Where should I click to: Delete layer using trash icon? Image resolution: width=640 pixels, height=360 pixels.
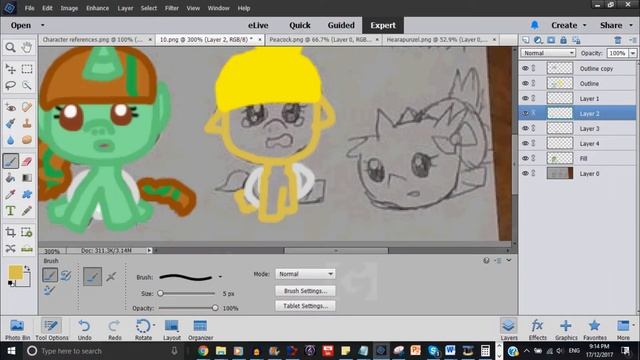pyautogui.click(x=618, y=40)
